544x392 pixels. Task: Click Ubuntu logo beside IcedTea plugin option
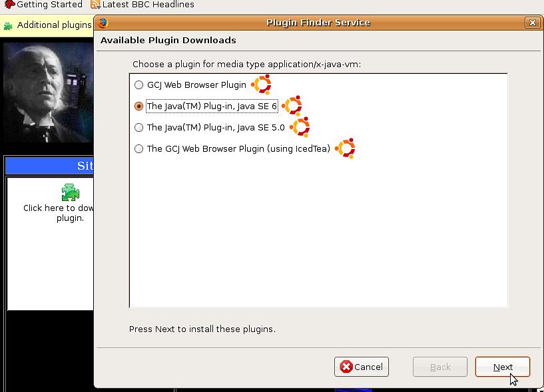point(345,148)
